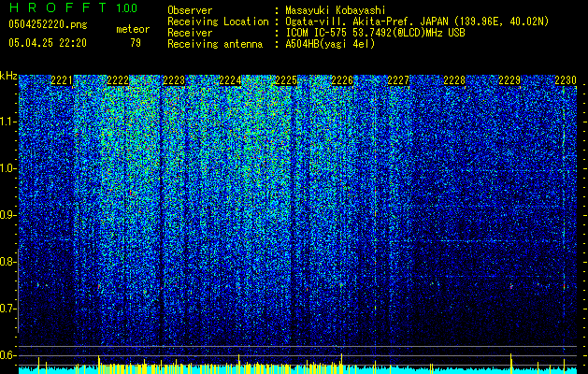Click the 2223 time marker
Image resolution: width=588 pixels, height=374 pixels.
(174, 80)
